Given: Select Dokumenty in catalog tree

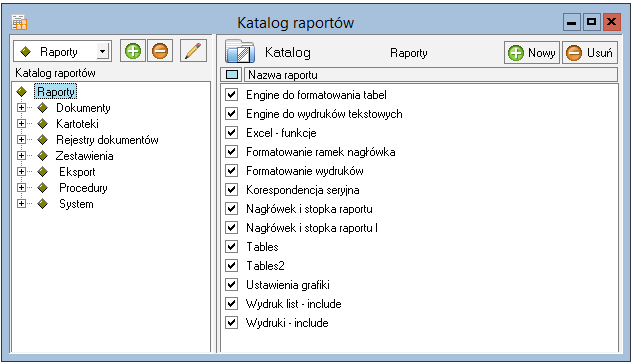Looking at the screenshot, I should tap(83, 108).
